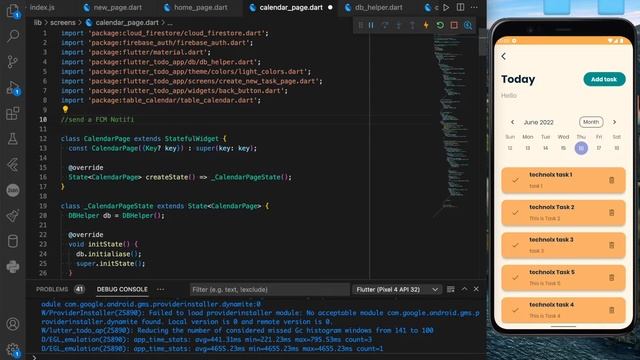Click line 10 comment '//send a FCM Notifi'

pos(97,120)
